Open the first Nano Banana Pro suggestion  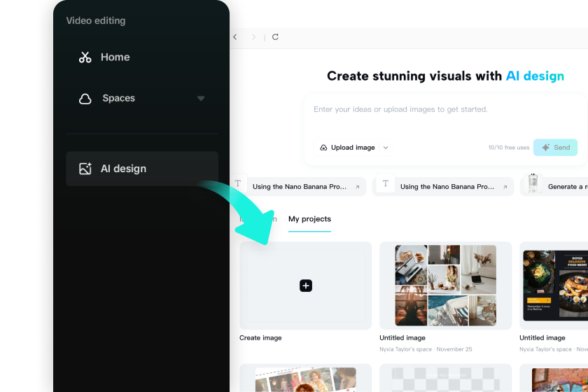click(300, 186)
